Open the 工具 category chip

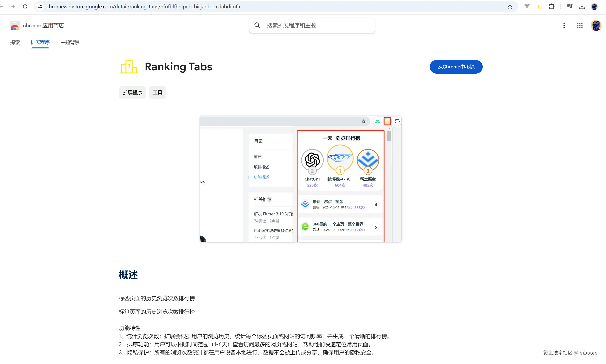coord(157,92)
